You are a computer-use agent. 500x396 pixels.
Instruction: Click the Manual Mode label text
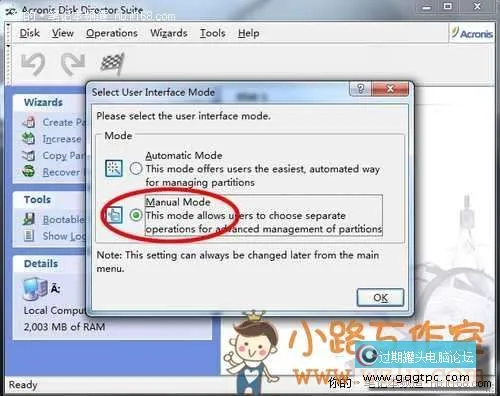point(178,202)
